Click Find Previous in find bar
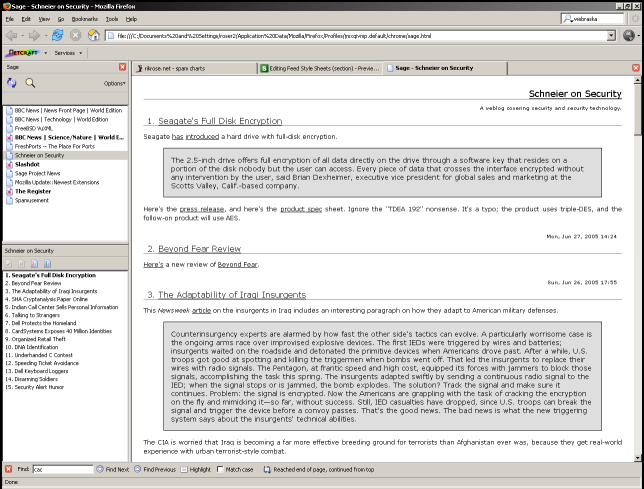 click(x=155, y=469)
